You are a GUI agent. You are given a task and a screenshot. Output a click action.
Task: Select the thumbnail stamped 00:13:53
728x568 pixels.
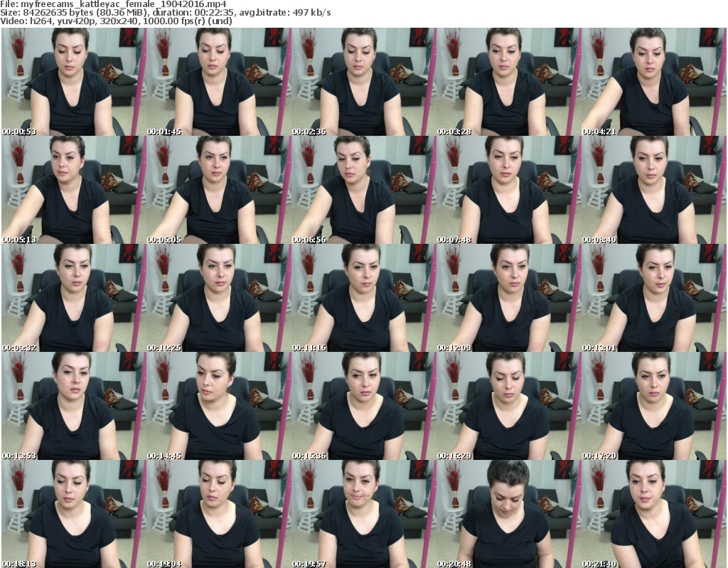click(73, 407)
